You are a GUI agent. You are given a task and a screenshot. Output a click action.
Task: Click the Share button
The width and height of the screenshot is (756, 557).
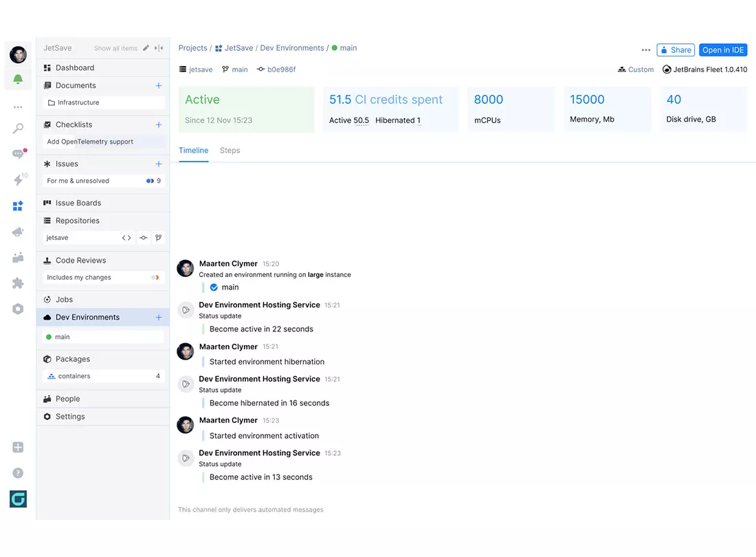676,50
